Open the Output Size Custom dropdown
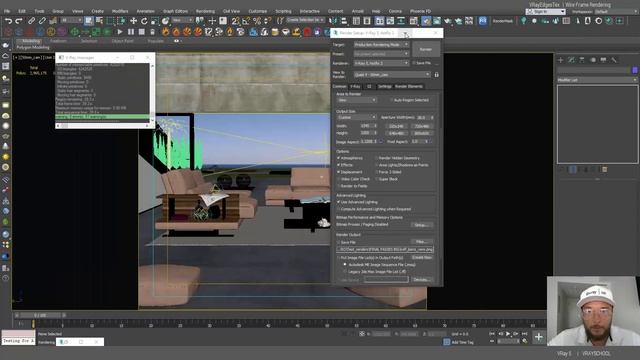 pyautogui.click(x=356, y=118)
